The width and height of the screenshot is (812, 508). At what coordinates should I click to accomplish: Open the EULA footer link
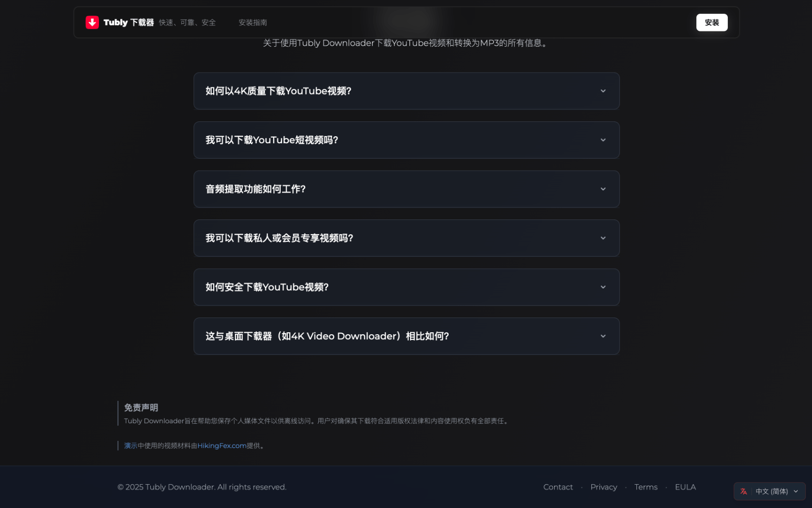[x=685, y=487]
